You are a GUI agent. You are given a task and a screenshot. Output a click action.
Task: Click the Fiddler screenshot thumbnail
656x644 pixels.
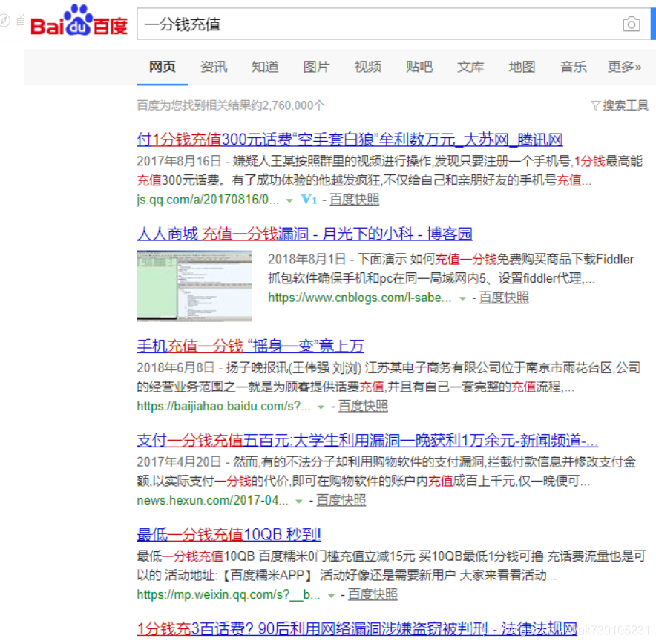click(194, 286)
